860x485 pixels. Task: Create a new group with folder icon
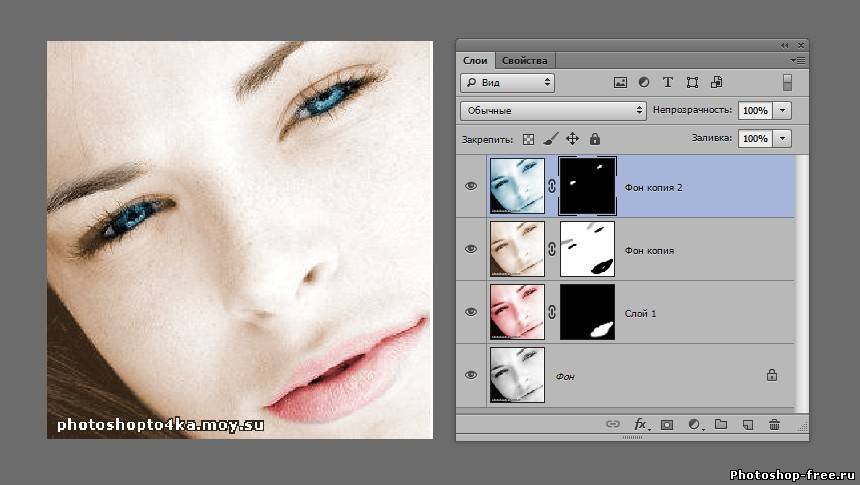pos(720,425)
